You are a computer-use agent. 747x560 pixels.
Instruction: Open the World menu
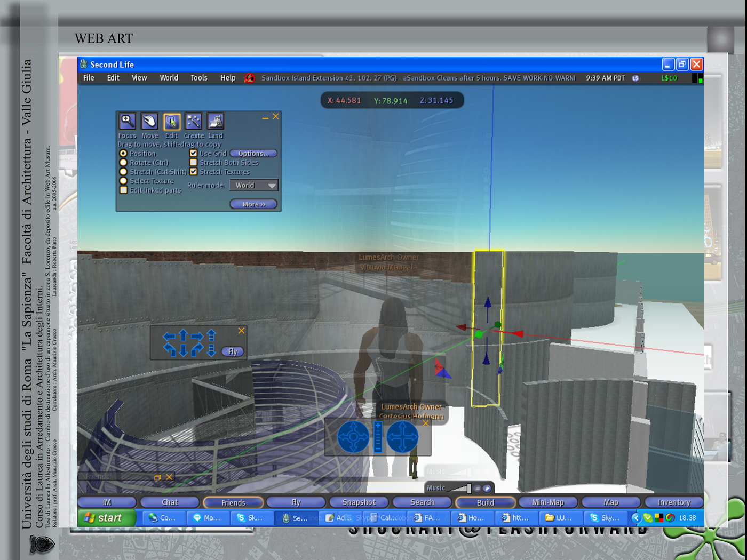tap(169, 78)
